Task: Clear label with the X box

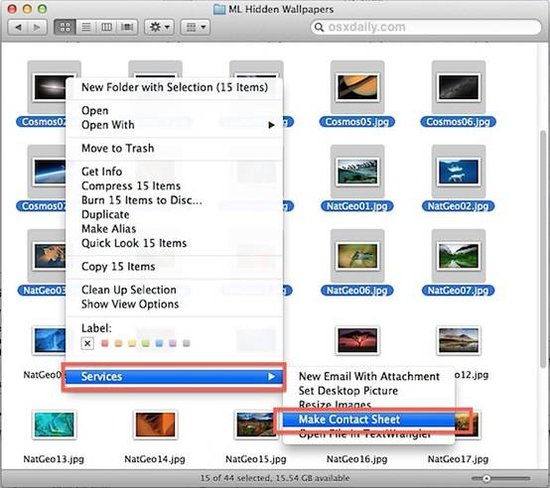Action: 87,343
